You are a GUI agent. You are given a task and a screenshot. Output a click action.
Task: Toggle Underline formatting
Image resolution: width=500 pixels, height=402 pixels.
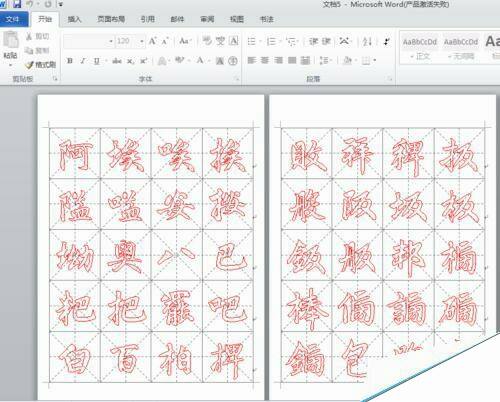[97, 61]
